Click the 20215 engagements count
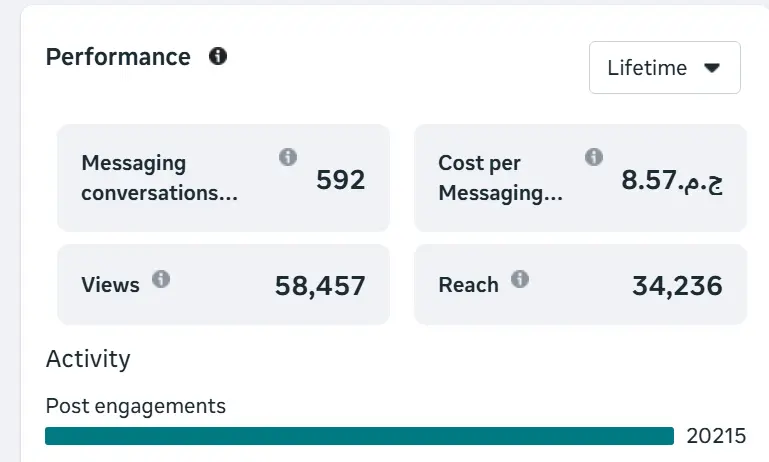Image resolution: width=769 pixels, height=462 pixels. click(716, 436)
